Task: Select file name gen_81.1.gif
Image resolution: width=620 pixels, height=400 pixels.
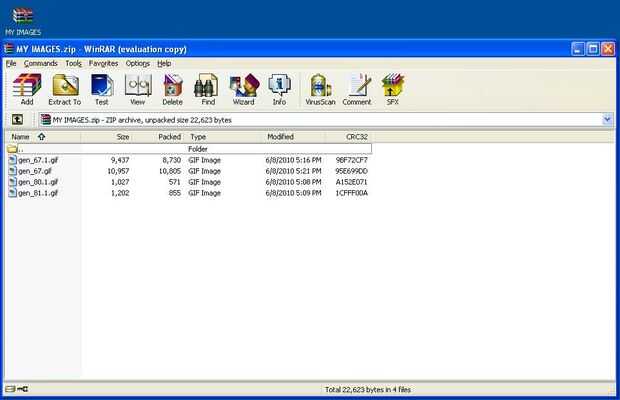Action: (x=38, y=193)
